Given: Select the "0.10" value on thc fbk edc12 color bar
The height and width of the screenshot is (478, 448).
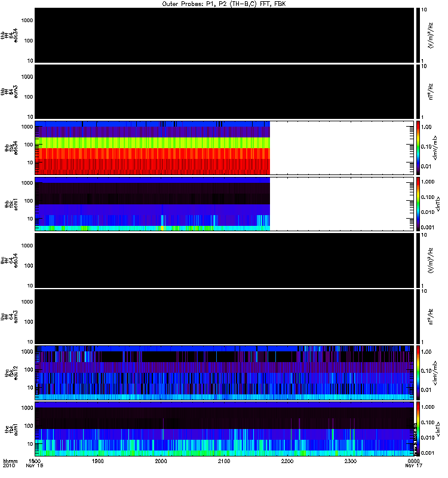Looking at the screenshot, I should pos(426,371).
